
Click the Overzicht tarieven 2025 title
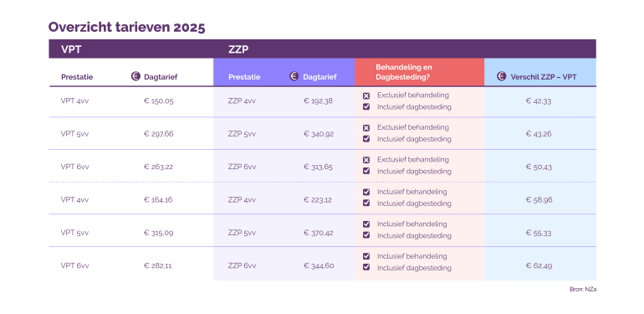pyautogui.click(x=126, y=28)
